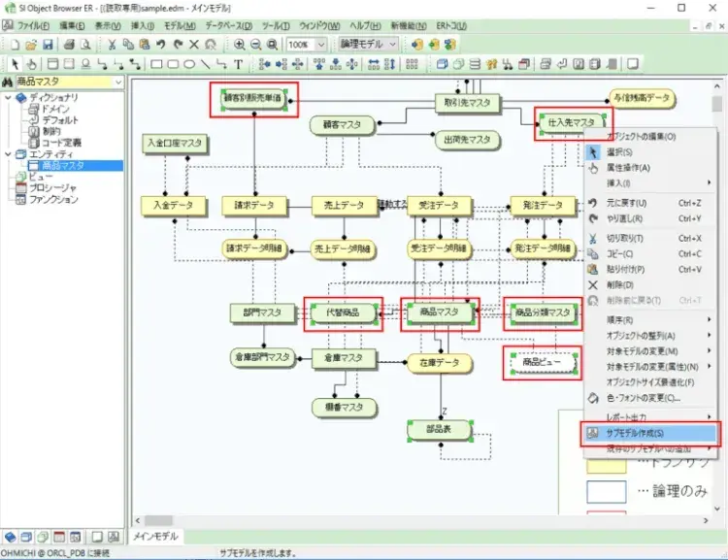Collapse the ディクショナリ tree node
The width and height of the screenshot is (728, 560).
(x=9, y=98)
